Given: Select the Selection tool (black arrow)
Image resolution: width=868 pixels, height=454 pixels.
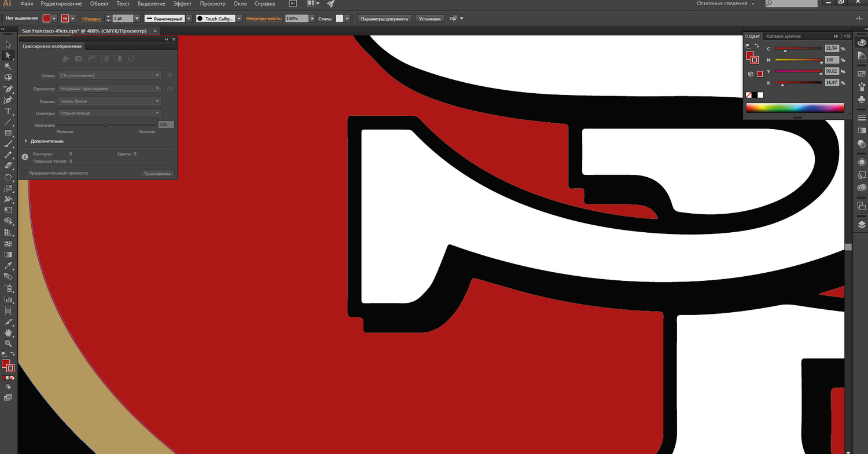Looking at the screenshot, I should click(8, 45).
